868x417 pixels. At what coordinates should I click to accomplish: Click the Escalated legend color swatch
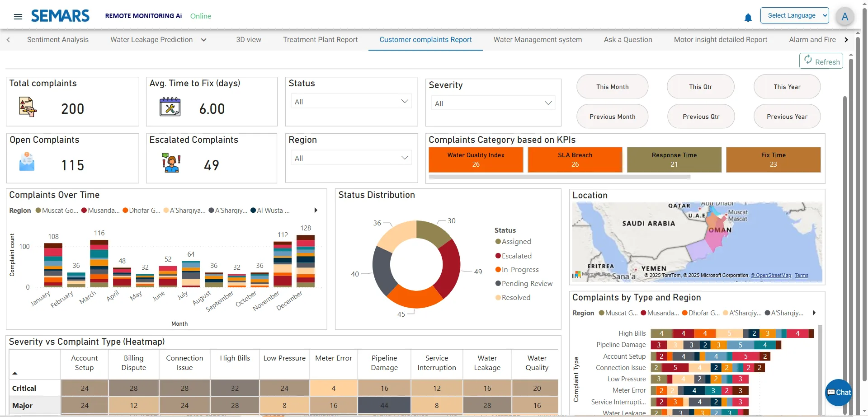498,256
